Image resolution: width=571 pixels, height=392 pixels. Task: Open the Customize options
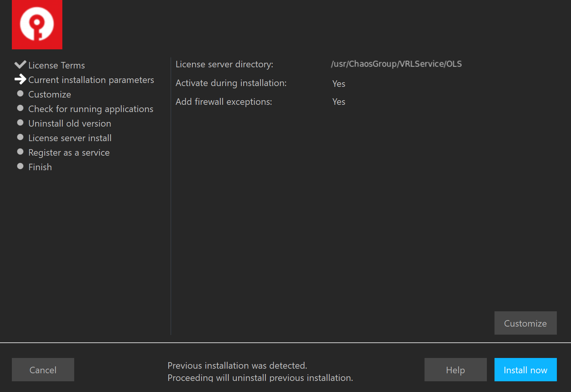525,323
